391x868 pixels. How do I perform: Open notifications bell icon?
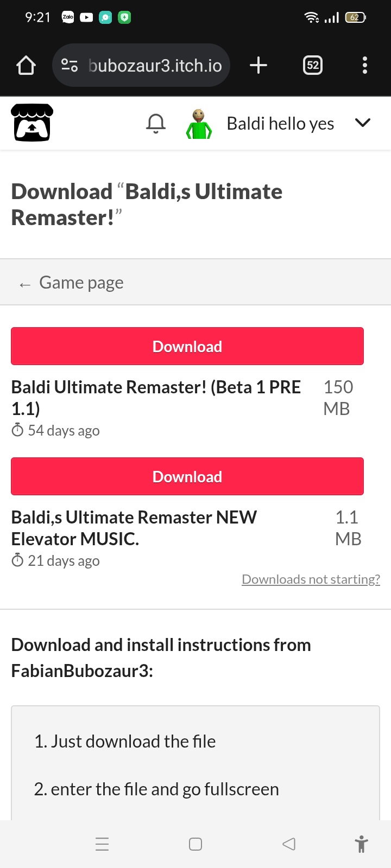point(156,124)
